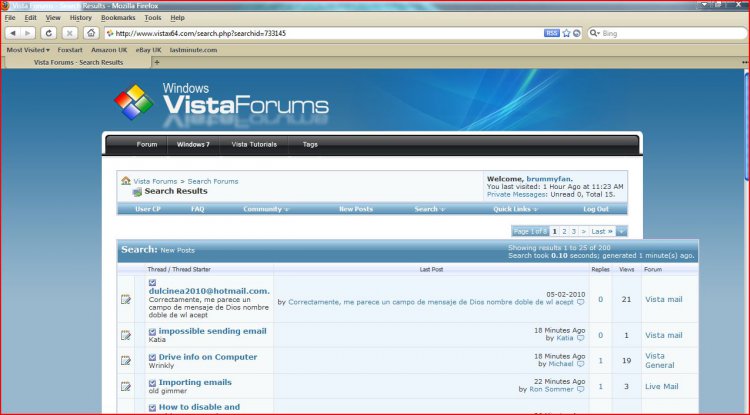Open a new tab with plus button
Image resolution: width=750 pixels, height=415 pixels.
[156, 62]
